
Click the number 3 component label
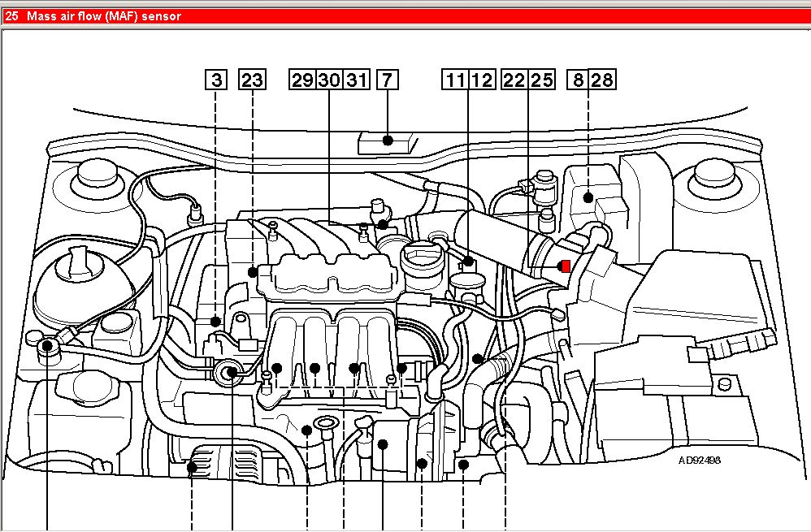215,80
